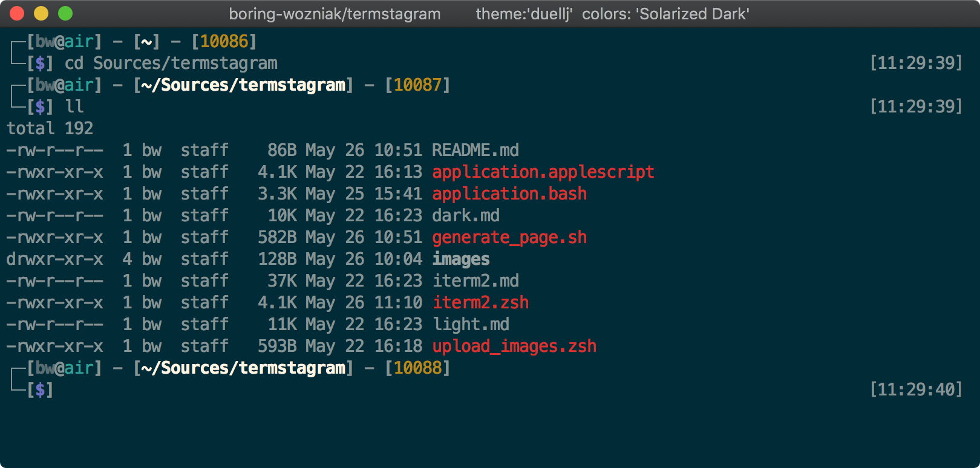The height and width of the screenshot is (468, 980).
Task: Click the README.md filename
Action: coord(475,150)
